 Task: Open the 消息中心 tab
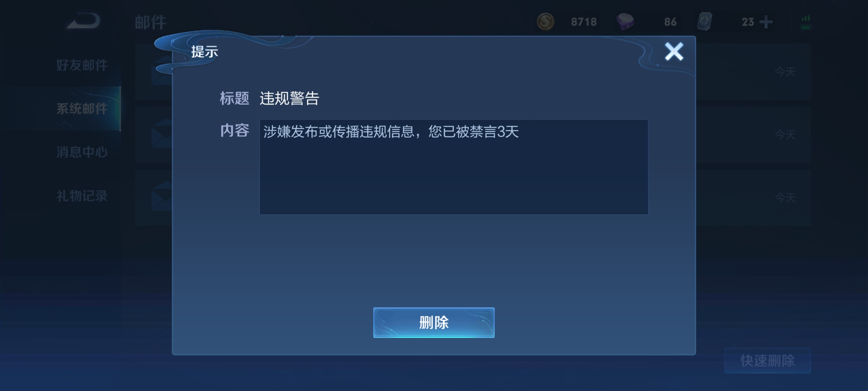click(x=82, y=152)
